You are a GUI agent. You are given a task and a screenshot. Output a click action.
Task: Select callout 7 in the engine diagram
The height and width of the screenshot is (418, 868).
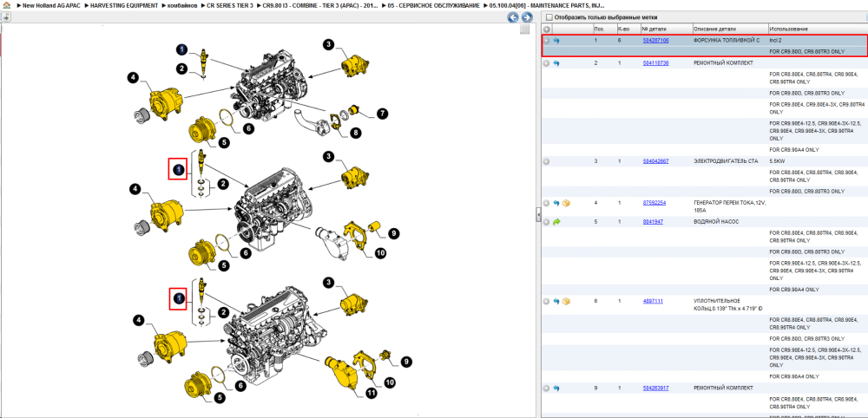[x=382, y=114]
